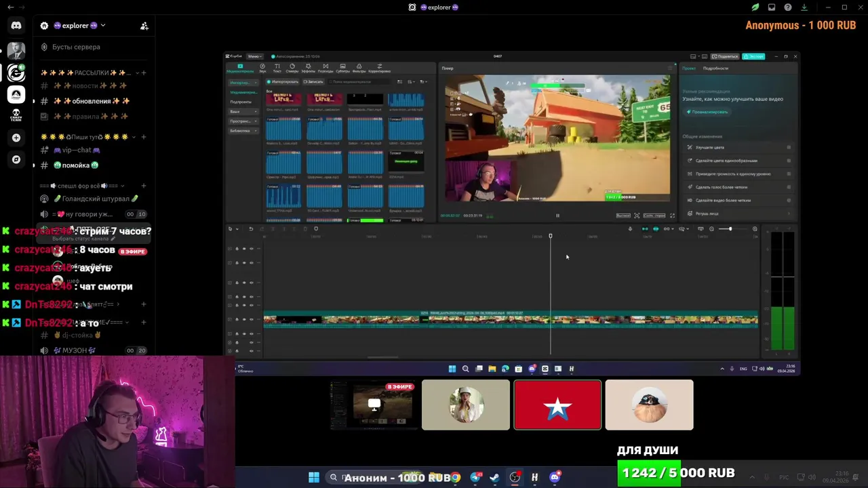Toggle eye visibility on main video track
Screen dimensions: 868x488
pyautogui.click(x=244, y=319)
